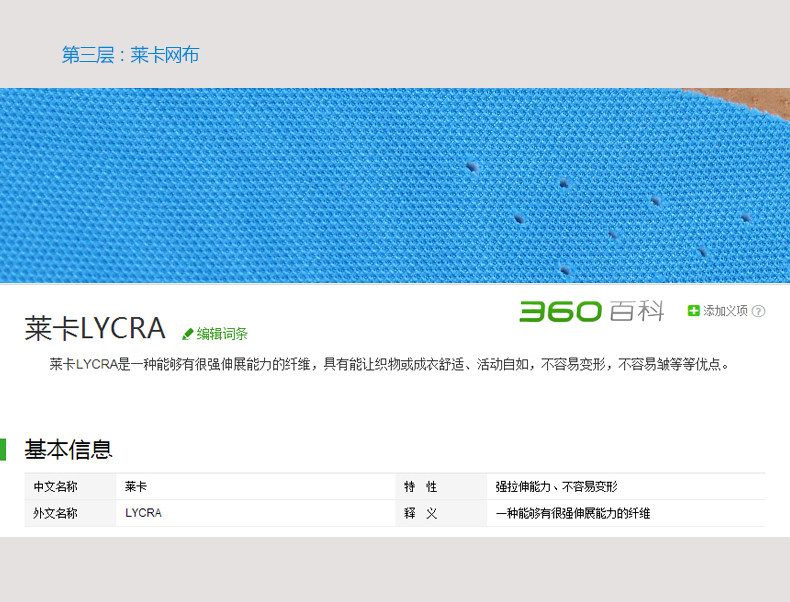Click the 基本信息 section heading

[68, 449]
